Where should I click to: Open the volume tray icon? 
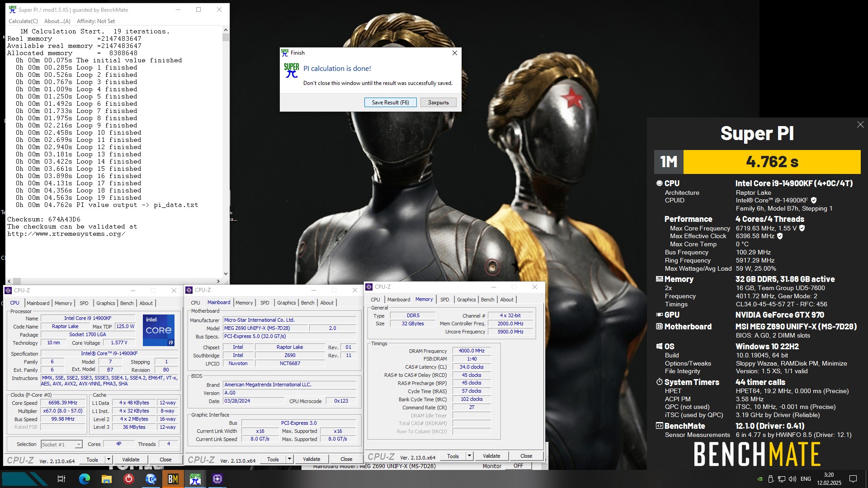point(793,479)
